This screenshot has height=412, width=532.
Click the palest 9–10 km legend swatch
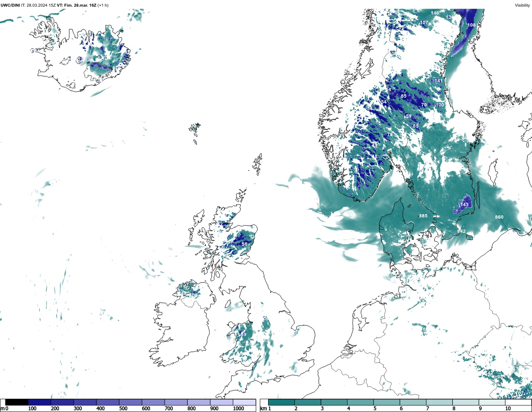click(x=492, y=402)
